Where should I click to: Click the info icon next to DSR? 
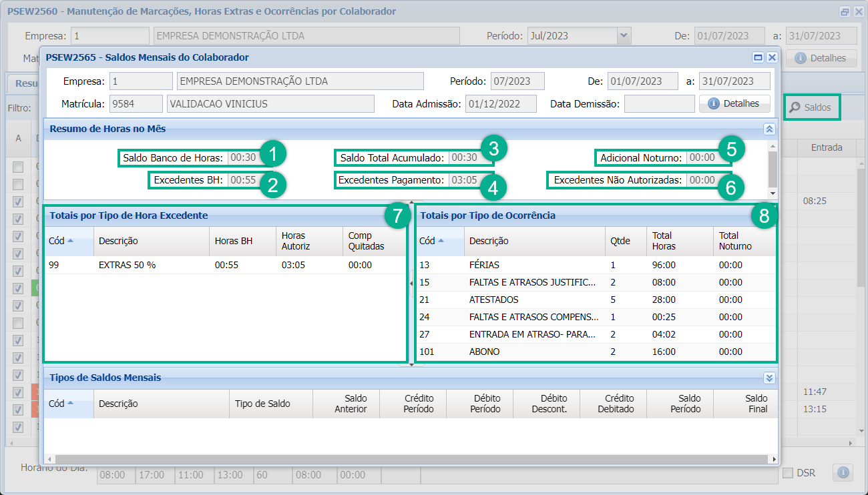coord(843,472)
